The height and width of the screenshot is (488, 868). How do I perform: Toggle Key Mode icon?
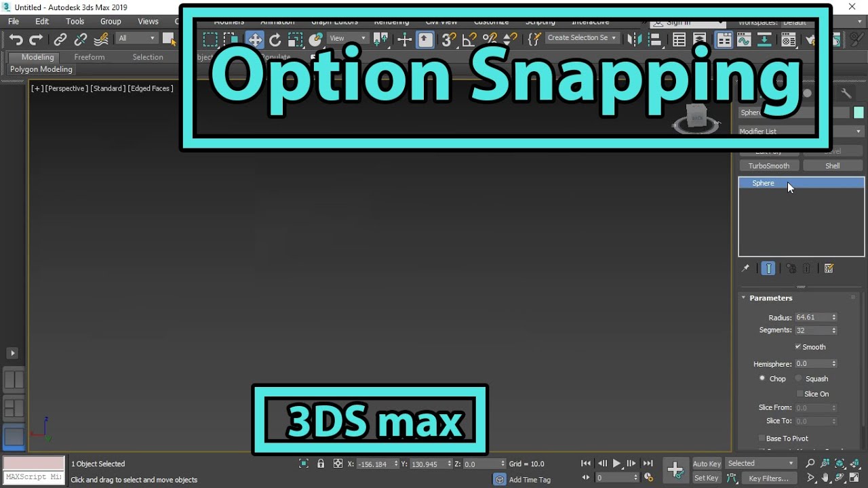tap(586, 478)
